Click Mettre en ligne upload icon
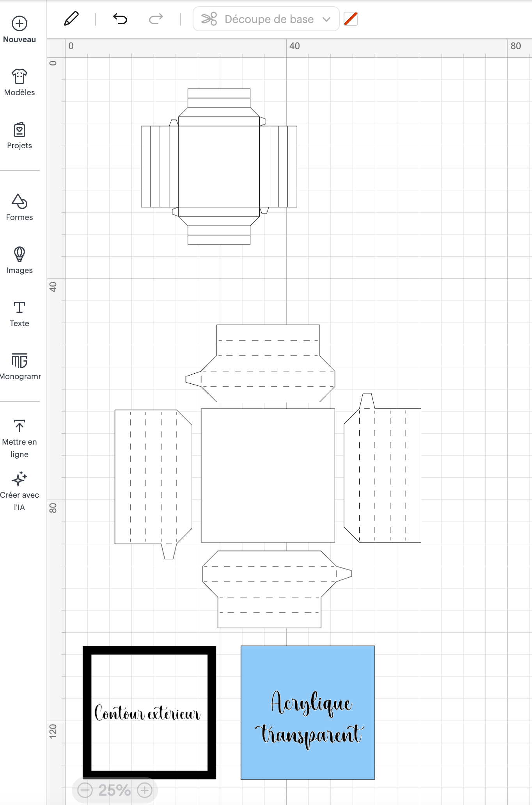 pos(20,426)
